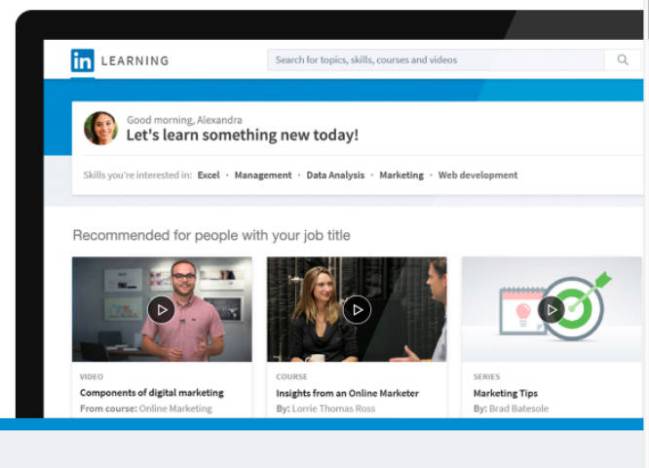The height and width of the screenshot is (468, 649).
Task: Click Alexandra's profile avatar
Action: 100,128
